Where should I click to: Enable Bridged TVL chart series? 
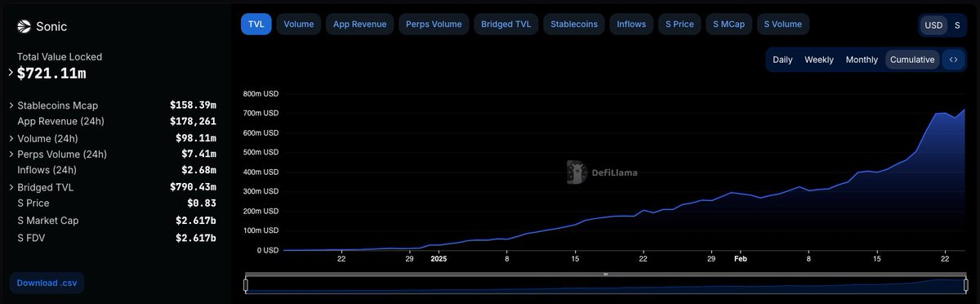(506, 24)
